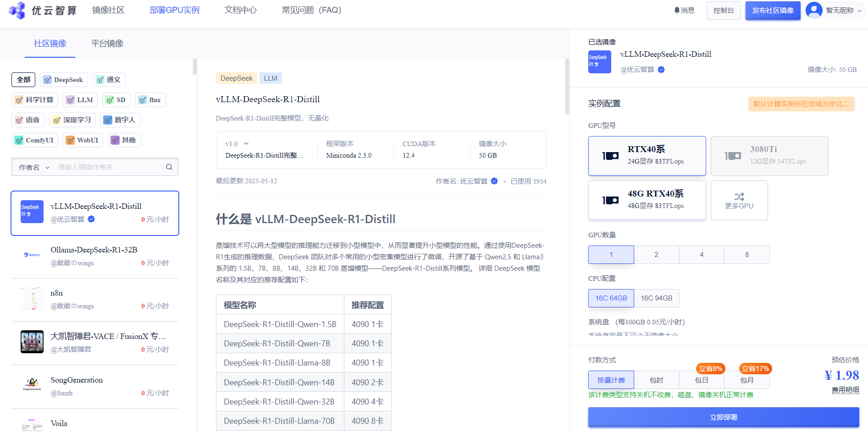Click the image list scrollbar
Image resolution: width=868 pixels, height=432 pixels.
[x=195, y=67]
